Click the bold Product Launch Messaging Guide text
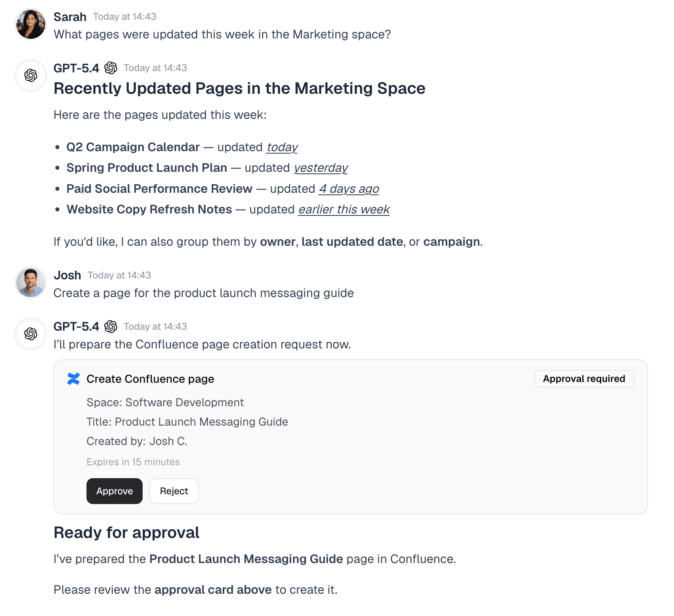This screenshot has height=616, width=674. [246, 559]
